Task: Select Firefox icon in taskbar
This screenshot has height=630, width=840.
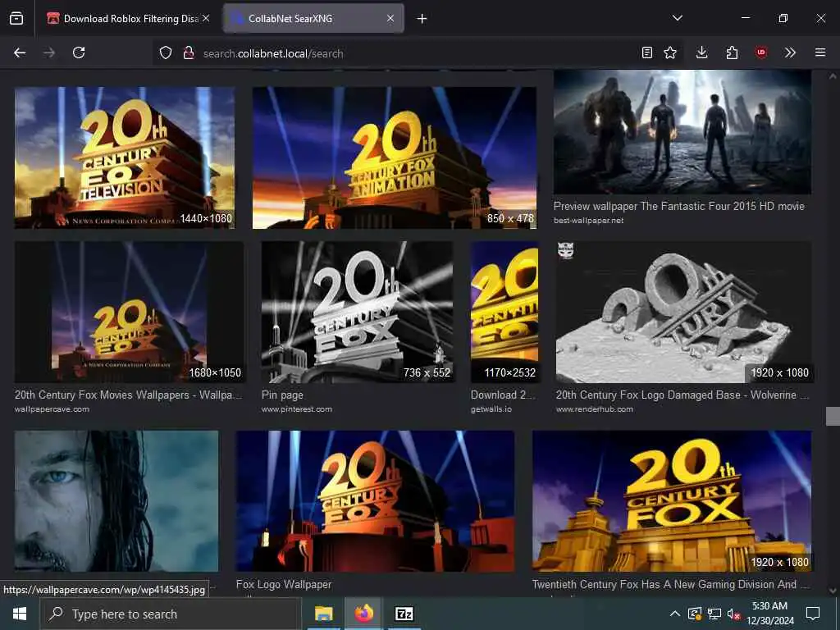Action: click(x=363, y=614)
